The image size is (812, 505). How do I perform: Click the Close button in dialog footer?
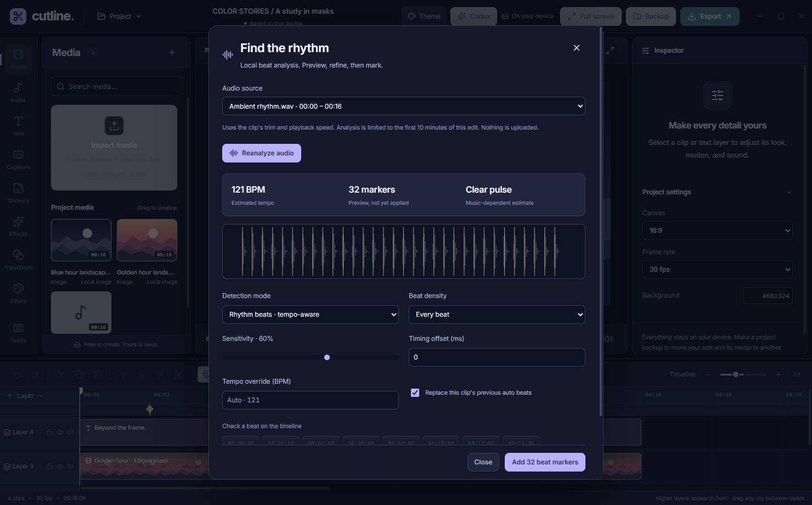(483, 462)
